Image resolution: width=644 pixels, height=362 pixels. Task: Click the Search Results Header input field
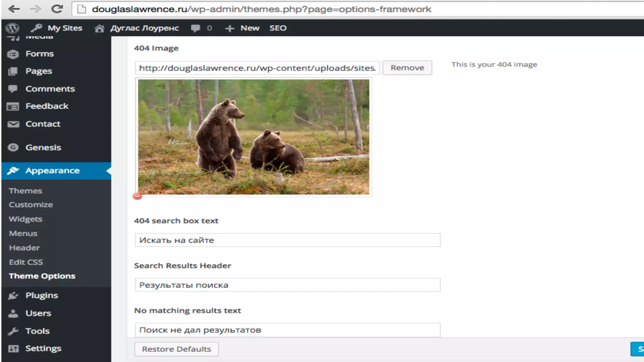pyautogui.click(x=287, y=285)
